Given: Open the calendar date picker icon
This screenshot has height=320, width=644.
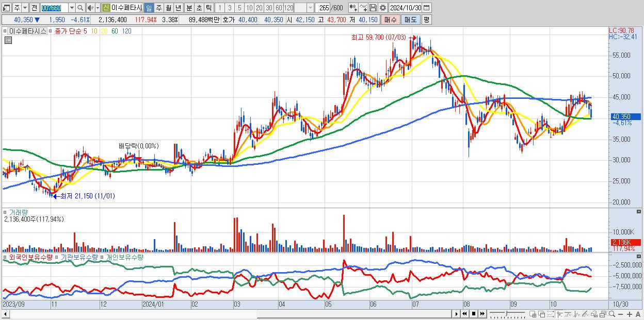Looking at the screenshot, I should [x=427, y=8].
